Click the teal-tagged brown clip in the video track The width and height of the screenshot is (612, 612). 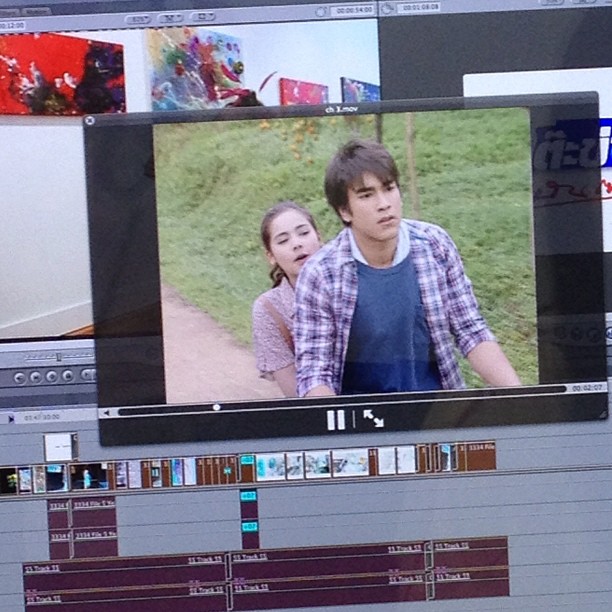247,469
